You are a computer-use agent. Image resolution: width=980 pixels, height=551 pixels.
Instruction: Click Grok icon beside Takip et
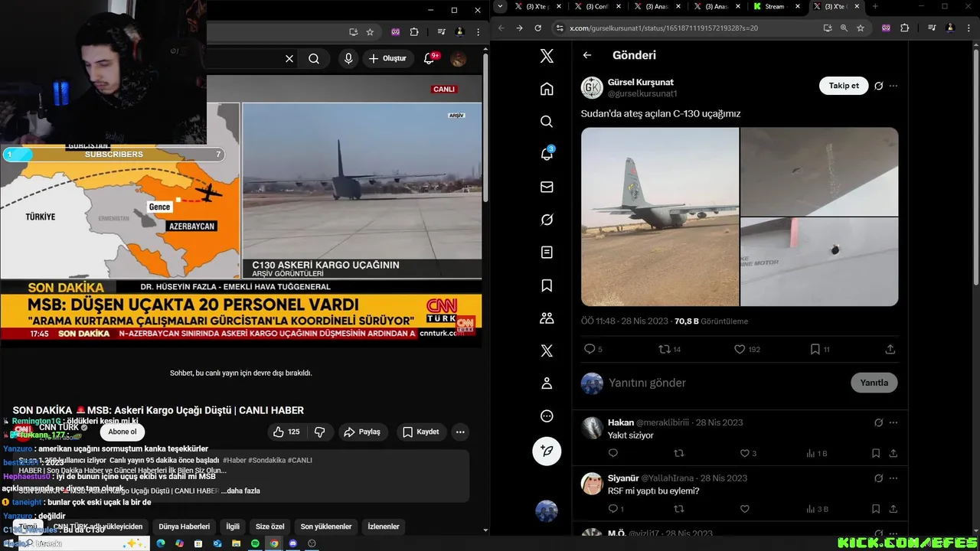click(879, 86)
